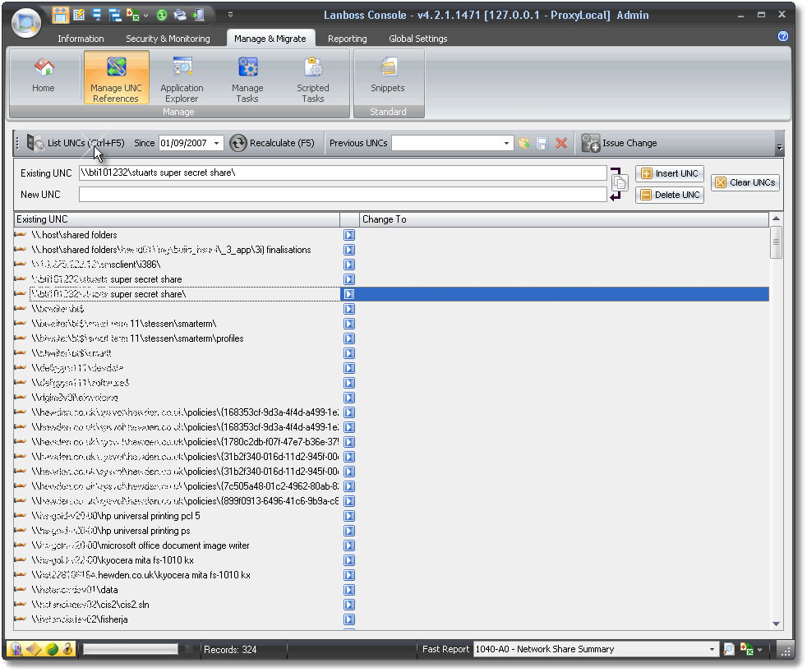This screenshot has height=672, width=807.
Task: Click the save previous UNCs disk icon
Action: [x=542, y=143]
